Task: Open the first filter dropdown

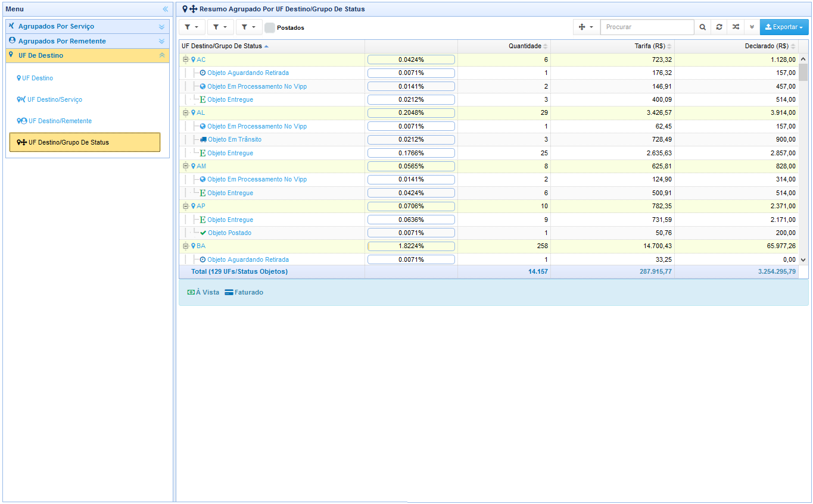Action: coord(192,27)
